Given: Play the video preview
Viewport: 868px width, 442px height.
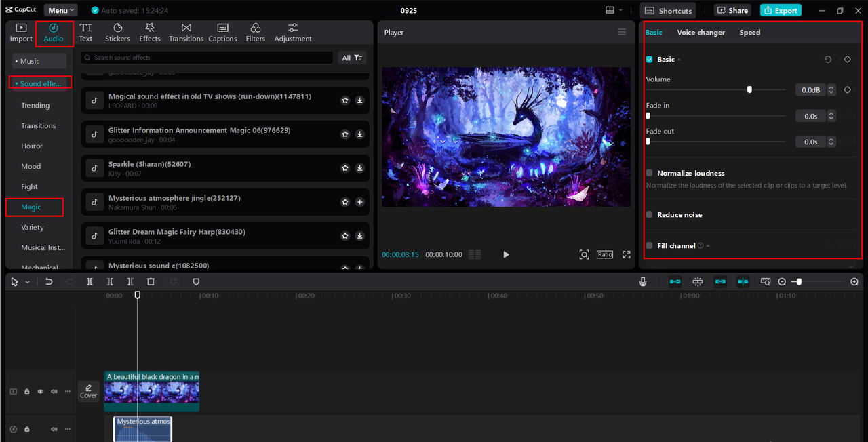Looking at the screenshot, I should tap(506, 254).
